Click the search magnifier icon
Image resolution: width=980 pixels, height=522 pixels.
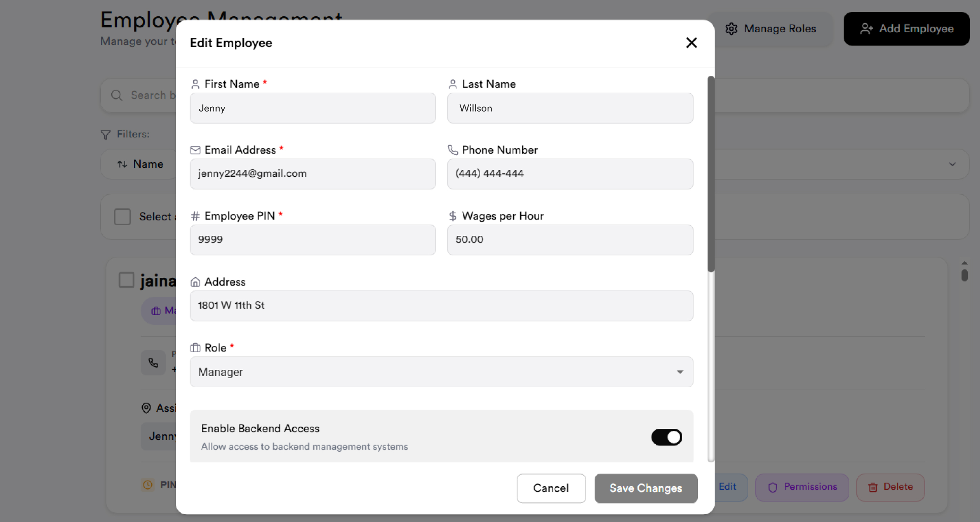(x=117, y=95)
